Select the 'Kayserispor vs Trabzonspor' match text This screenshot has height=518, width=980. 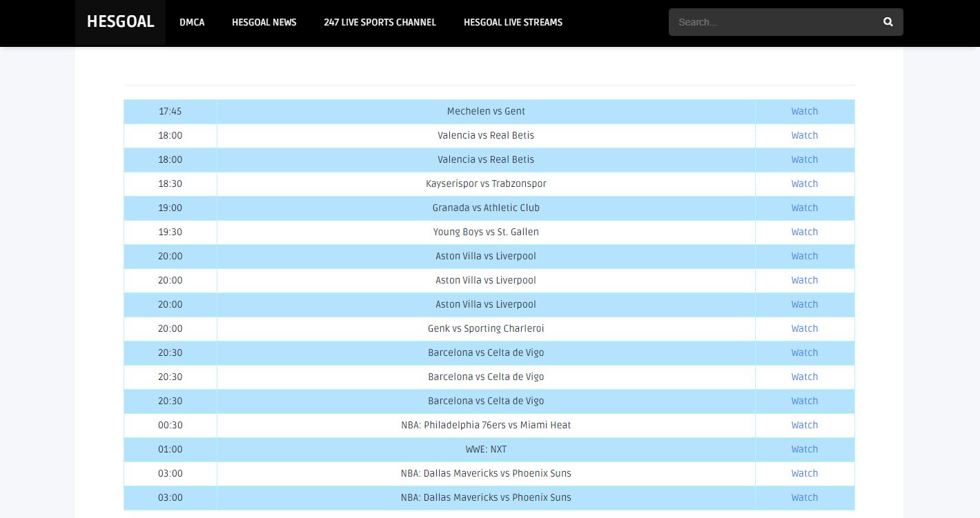(x=486, y=183)
